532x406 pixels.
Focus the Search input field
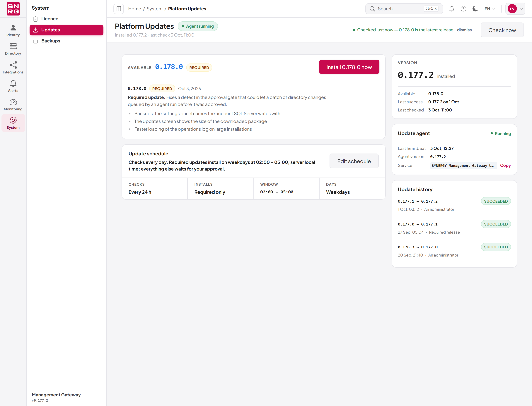click(x=404, y=9)
